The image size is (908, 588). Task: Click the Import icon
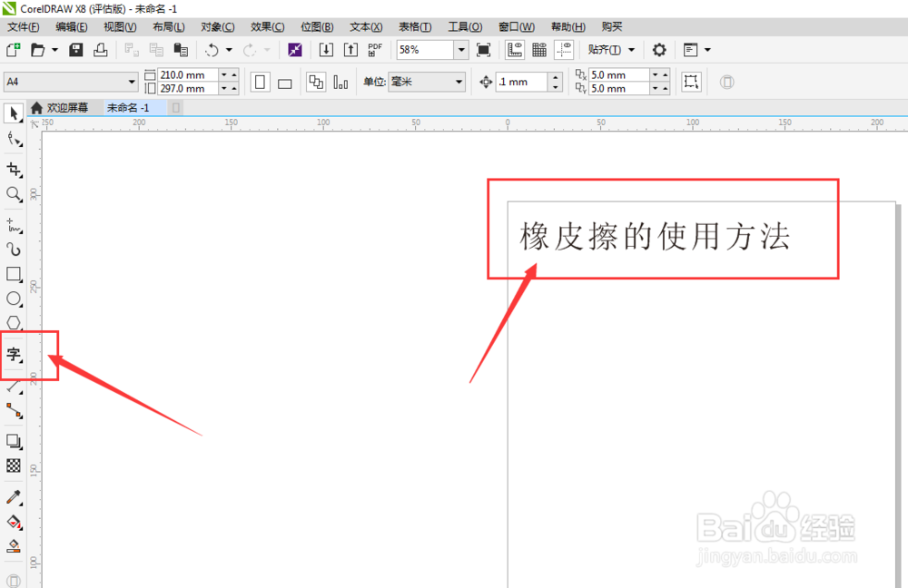pyautogui.click(x=325, y=50)
